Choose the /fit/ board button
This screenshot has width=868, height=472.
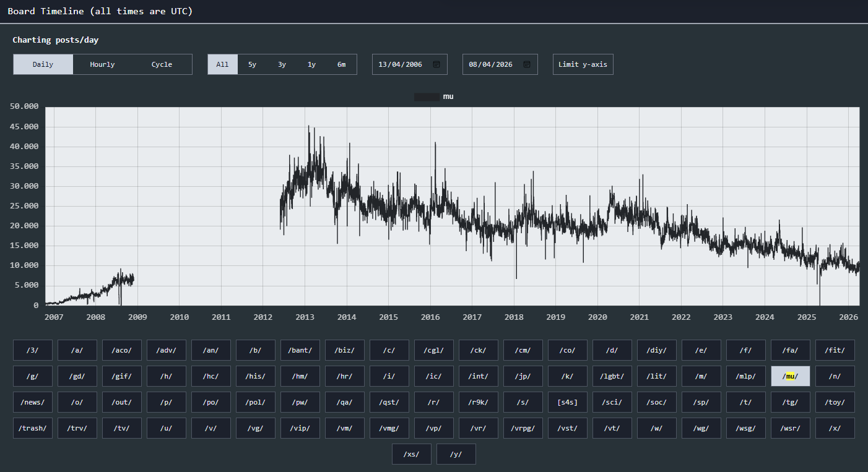(x=835, y=350)
